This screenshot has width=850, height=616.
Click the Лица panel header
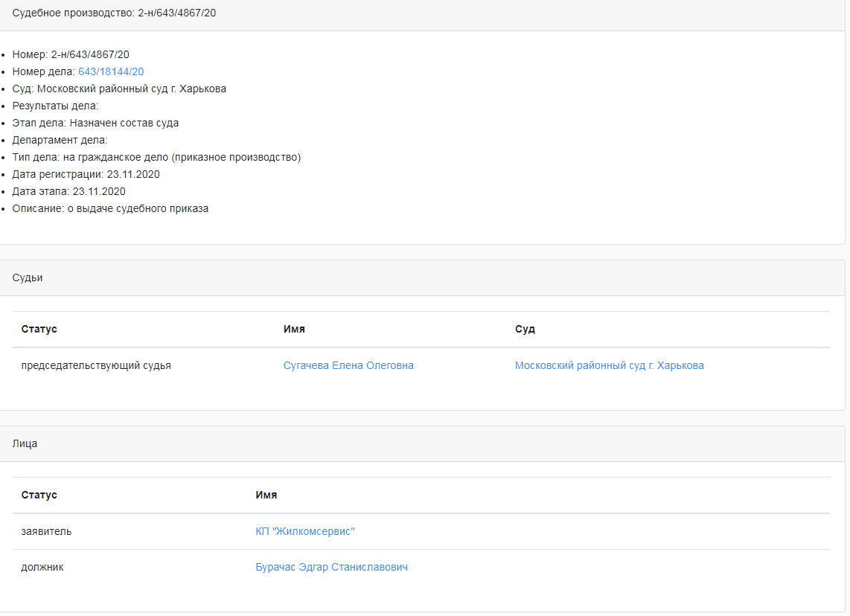click(25, 443)
